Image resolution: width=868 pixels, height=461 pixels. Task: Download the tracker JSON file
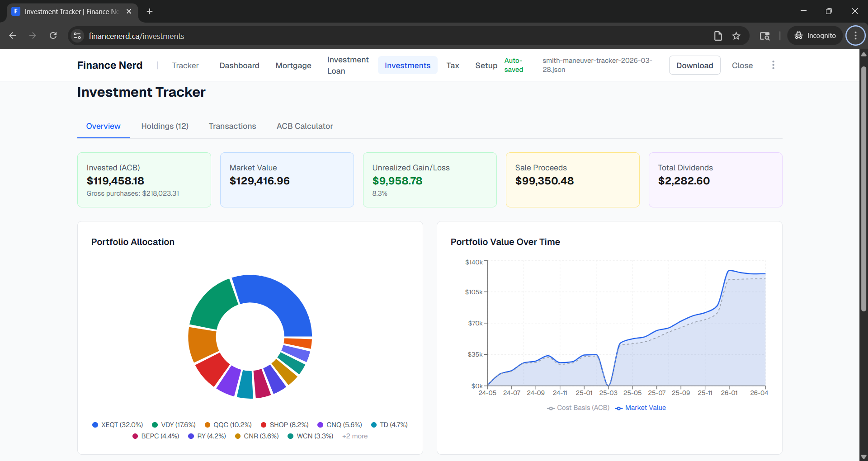pyautogui.click(x=694, y=65)
